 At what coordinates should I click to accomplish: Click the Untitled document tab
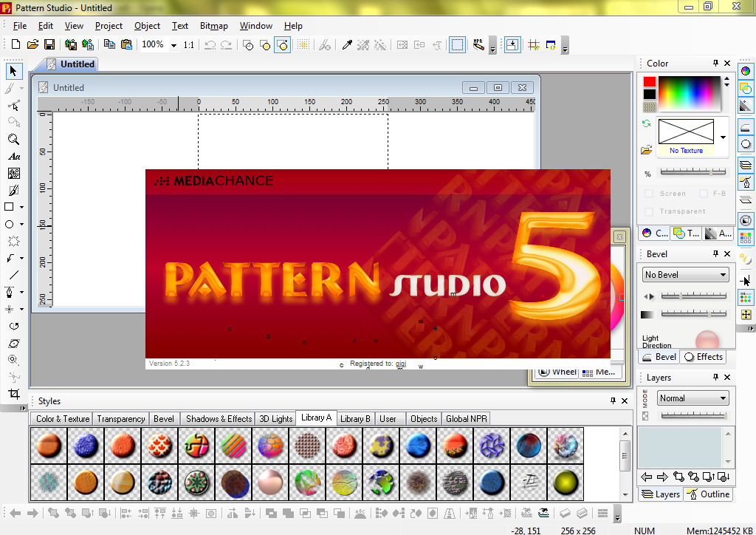pyautogui.click(x=72, y=64)
